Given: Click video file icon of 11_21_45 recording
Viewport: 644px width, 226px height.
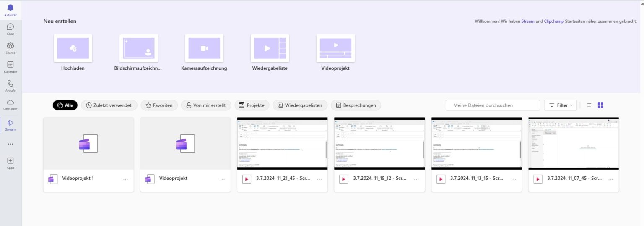Looking at the screenshot, I should coord(247,179).
